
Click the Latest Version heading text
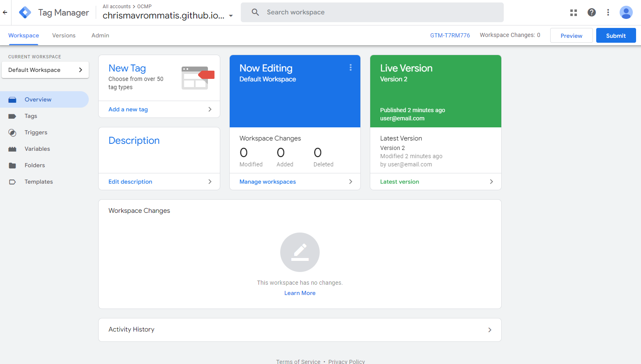(401, 138)
